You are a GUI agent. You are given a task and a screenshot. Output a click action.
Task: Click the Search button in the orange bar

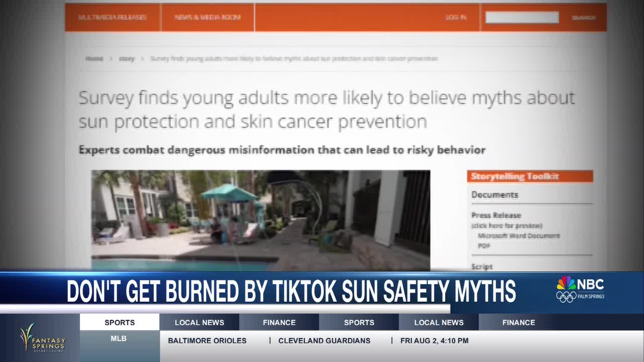[x=584, y=18]
